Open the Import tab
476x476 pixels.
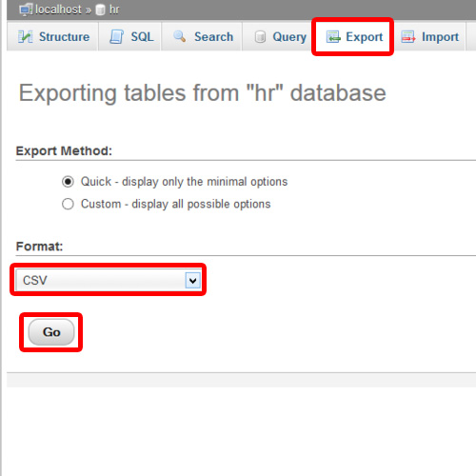click(x=429, y=36)
